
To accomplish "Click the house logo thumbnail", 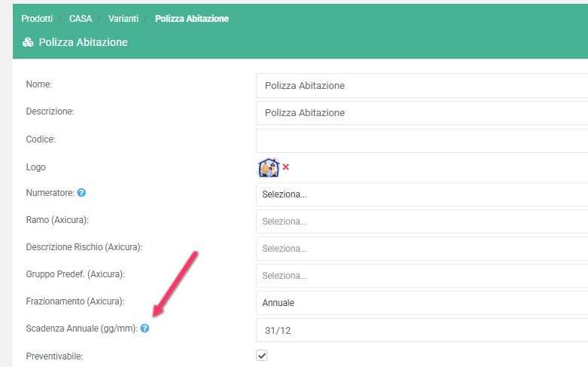I will click(268, 167).
